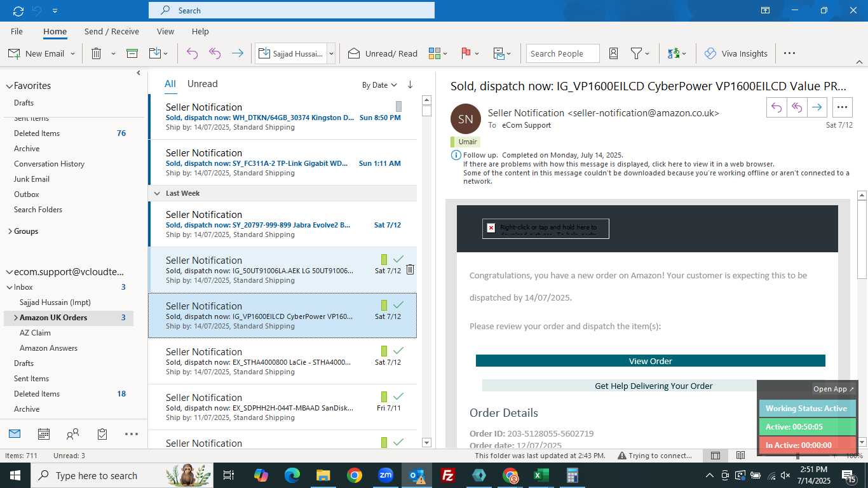The image size is (868, 488).
Task: Toggle completed checkmark on LG 50UT91006 email
Action: pos(398,259)
